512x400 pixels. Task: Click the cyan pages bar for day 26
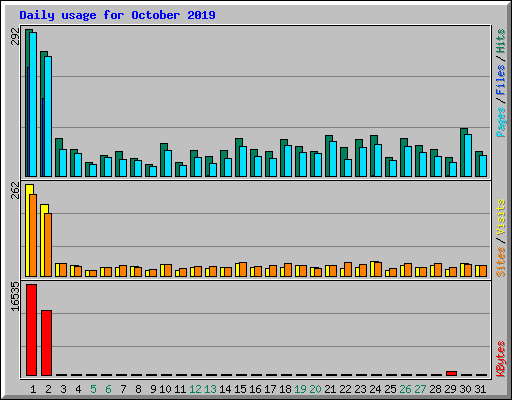(x=408, y=161)
